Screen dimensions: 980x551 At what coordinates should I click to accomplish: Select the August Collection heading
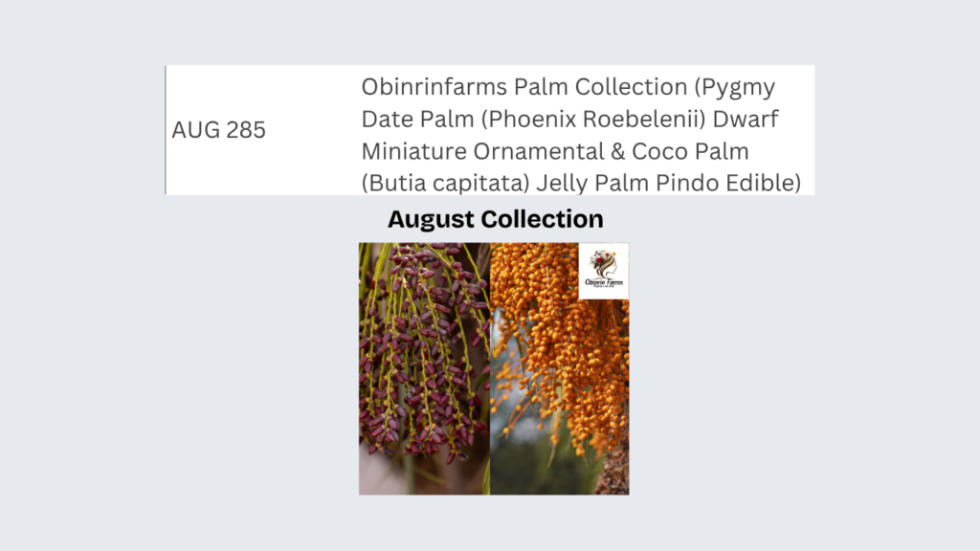[496, 219]
